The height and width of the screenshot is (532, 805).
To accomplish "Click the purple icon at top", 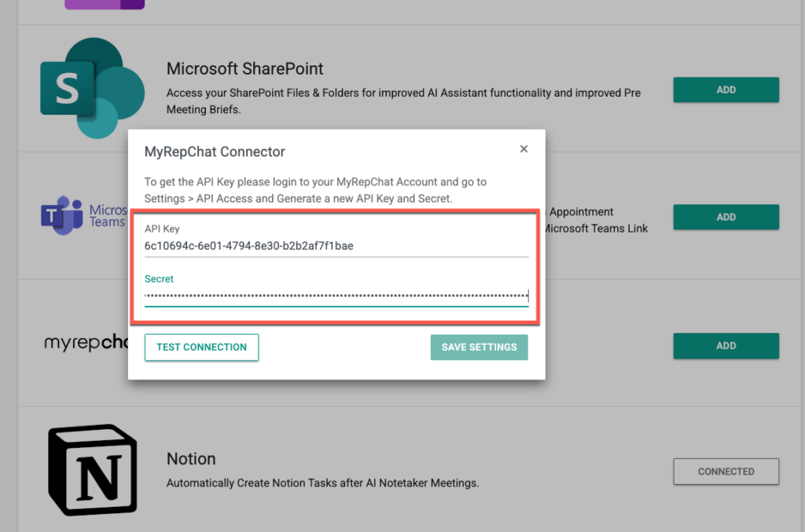I will [x=104, y=4].
